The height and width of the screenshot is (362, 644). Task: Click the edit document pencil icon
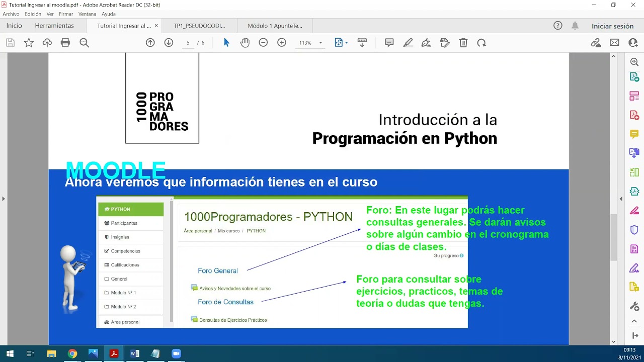pos(444,43)
